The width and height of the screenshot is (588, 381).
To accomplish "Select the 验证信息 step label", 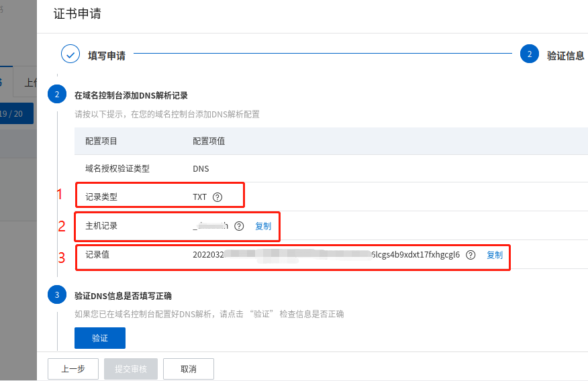I will 565,56.
